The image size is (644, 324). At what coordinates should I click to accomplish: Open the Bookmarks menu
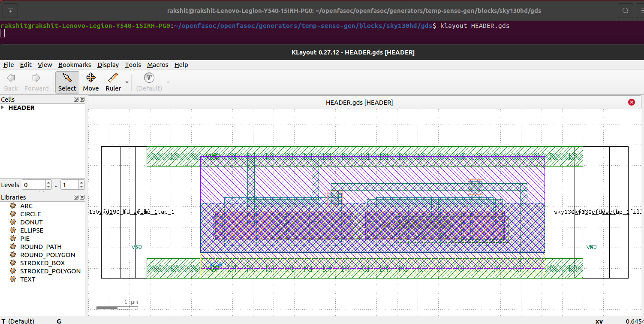point(75,65)
